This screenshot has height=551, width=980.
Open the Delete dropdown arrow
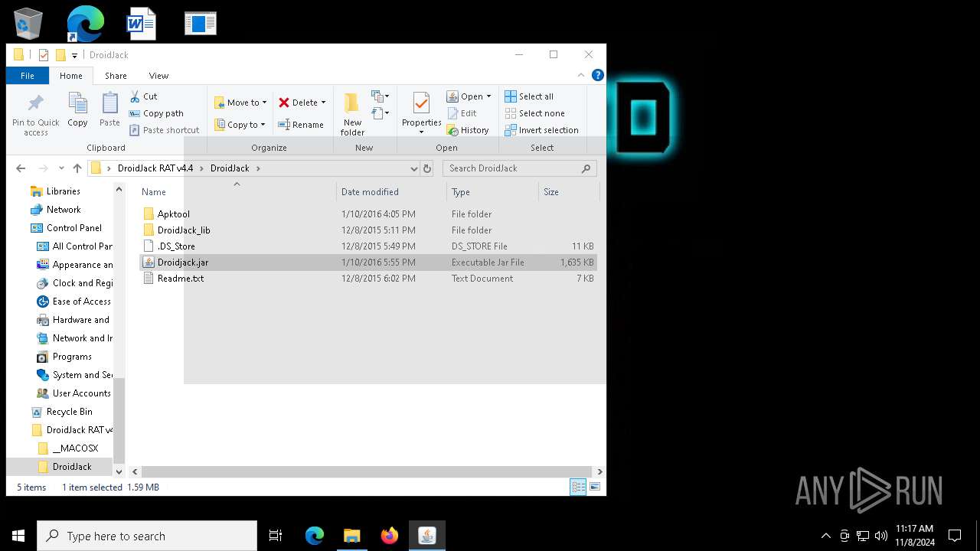coord(323,103)
